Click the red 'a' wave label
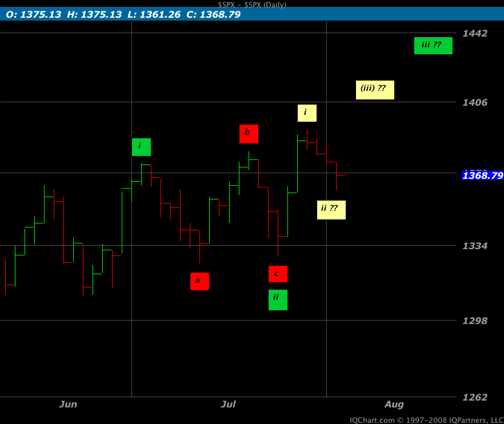Viewport: 504px width, 424px height. click(199, 281)
